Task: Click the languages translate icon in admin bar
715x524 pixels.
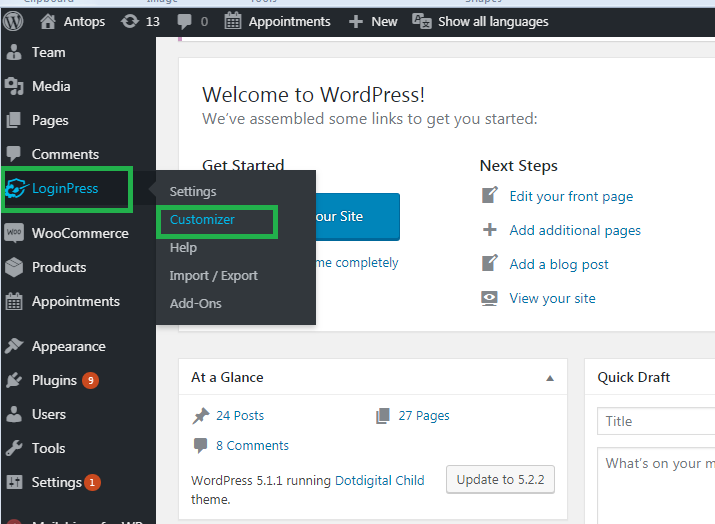Action: point(421,21)
